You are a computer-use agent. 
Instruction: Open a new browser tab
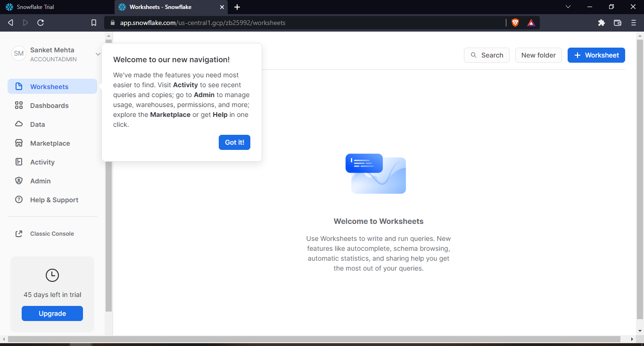[237, 7]
